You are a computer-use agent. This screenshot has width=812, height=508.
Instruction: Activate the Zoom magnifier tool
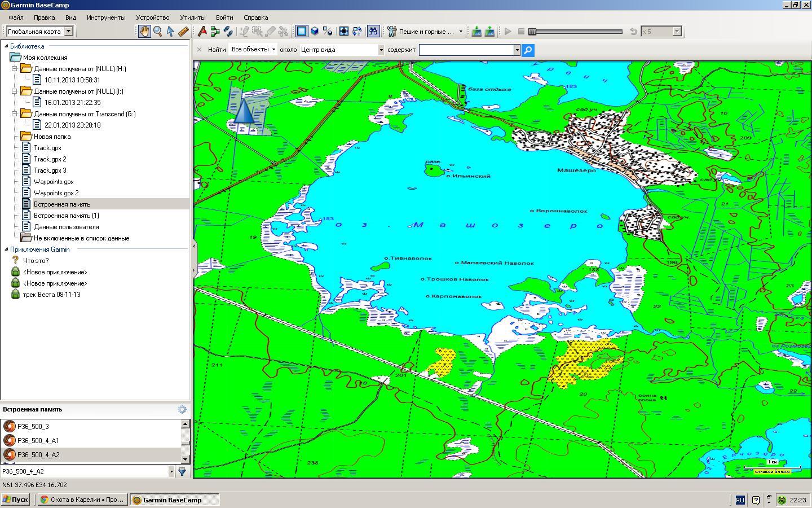(158, 32)
